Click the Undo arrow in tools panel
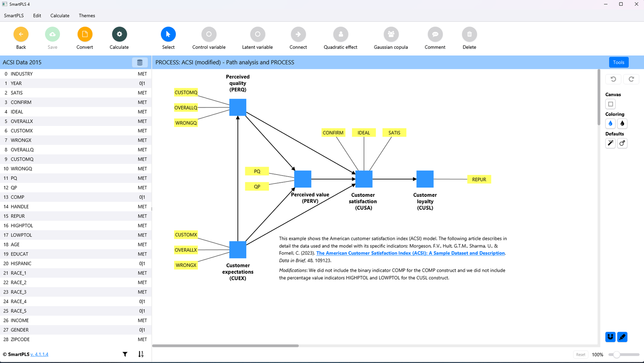Screen dimensions: 644x363 click(613, 79)
